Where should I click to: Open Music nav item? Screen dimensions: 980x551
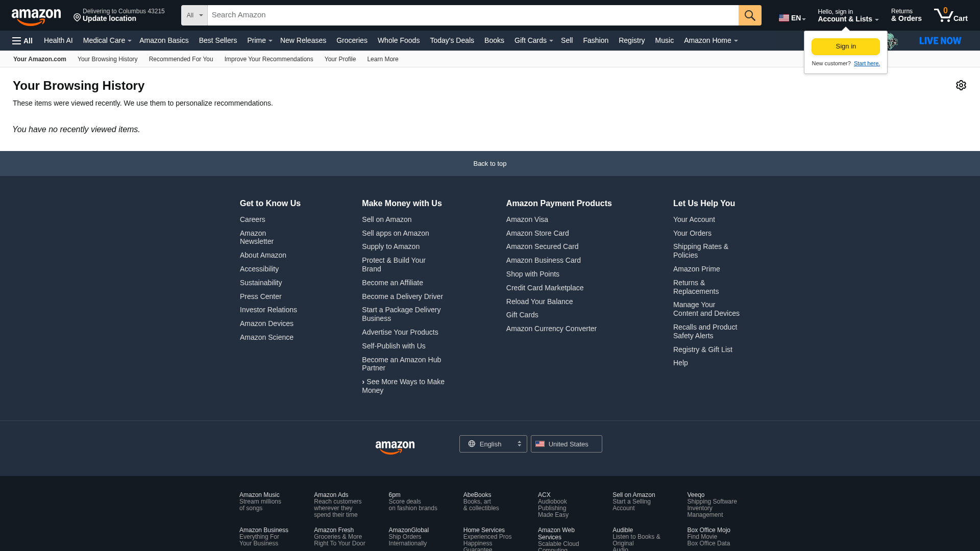coord(664,40)
